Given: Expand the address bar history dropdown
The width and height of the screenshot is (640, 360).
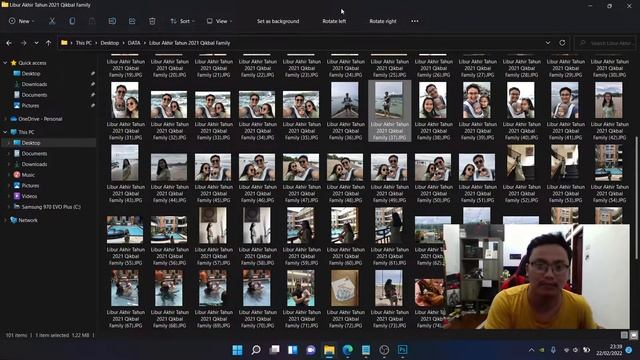Looking at the screenshot, I should 548,43.
